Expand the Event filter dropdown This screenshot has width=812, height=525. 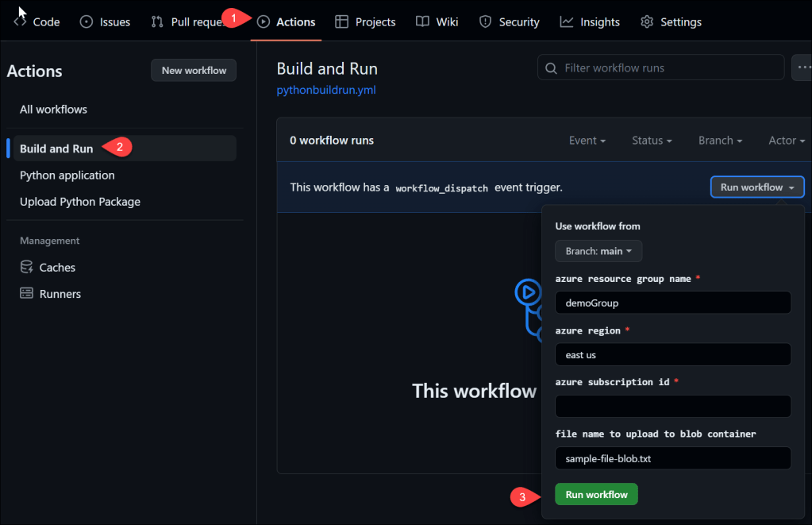point(587,141)
